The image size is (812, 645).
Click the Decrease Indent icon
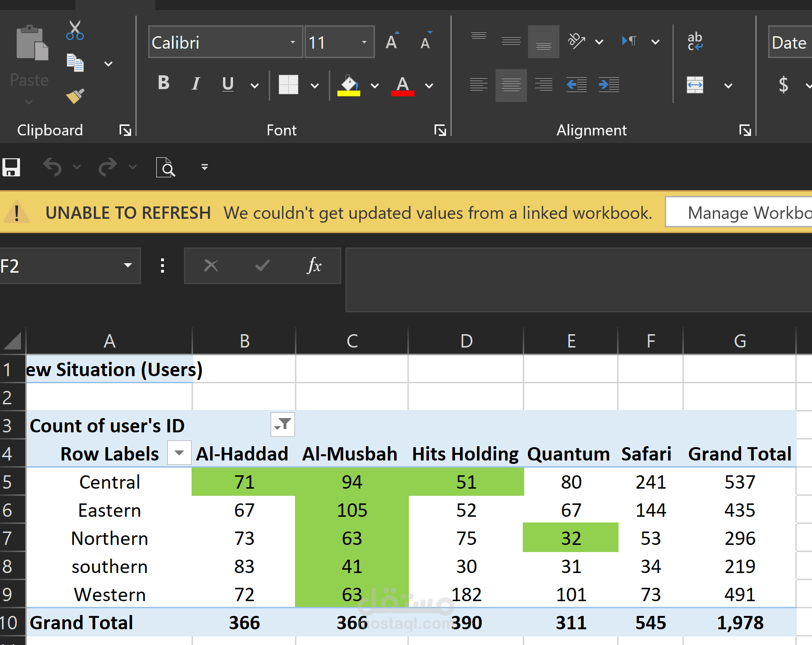[x=577, y=85]
